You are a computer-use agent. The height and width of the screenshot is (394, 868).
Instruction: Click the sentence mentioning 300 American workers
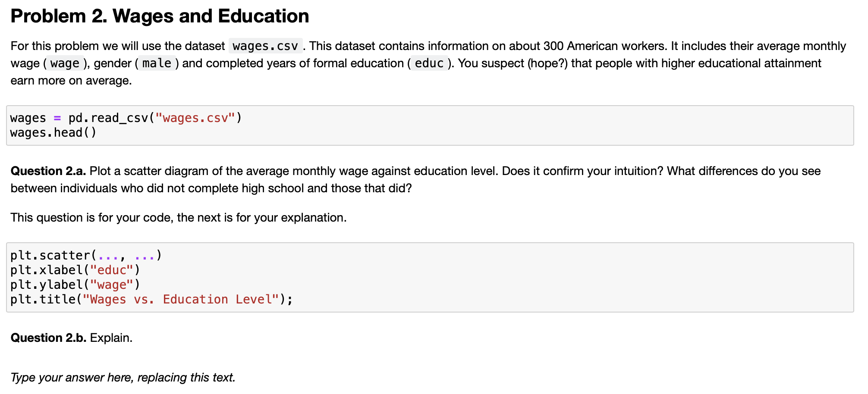487,46
